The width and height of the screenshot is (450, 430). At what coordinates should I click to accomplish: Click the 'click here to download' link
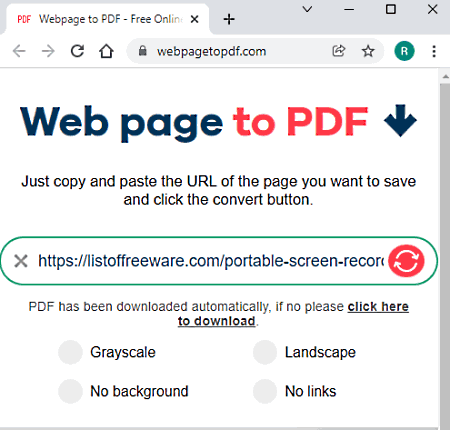coord(293,314)
